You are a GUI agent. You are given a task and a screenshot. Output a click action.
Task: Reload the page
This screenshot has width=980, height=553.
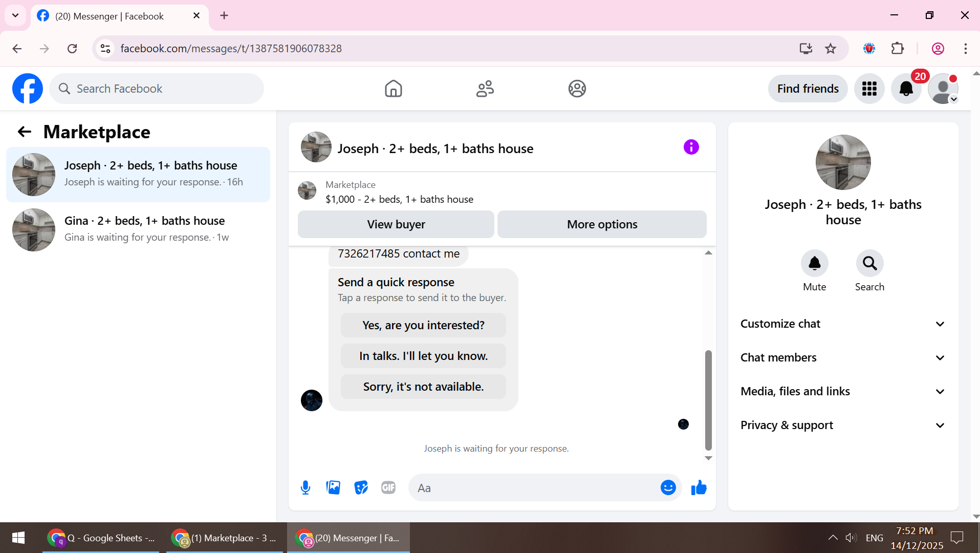click(x=72, y=49)
